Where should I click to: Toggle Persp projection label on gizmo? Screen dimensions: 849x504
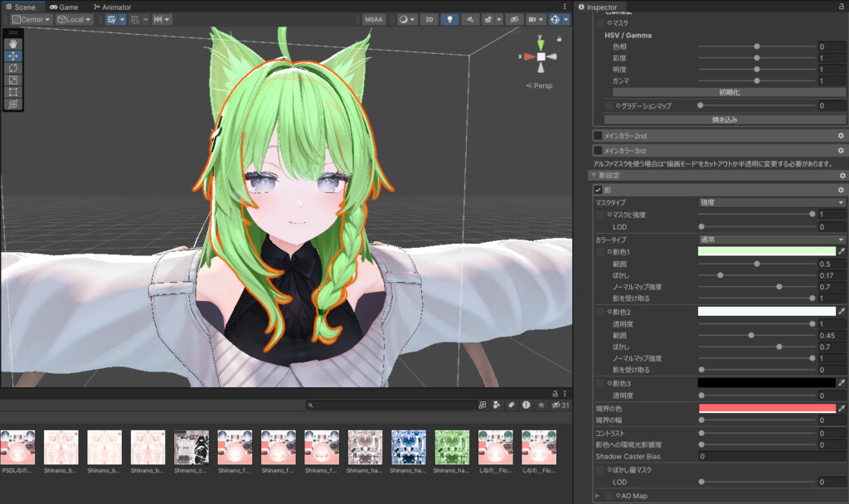point(539,85)
